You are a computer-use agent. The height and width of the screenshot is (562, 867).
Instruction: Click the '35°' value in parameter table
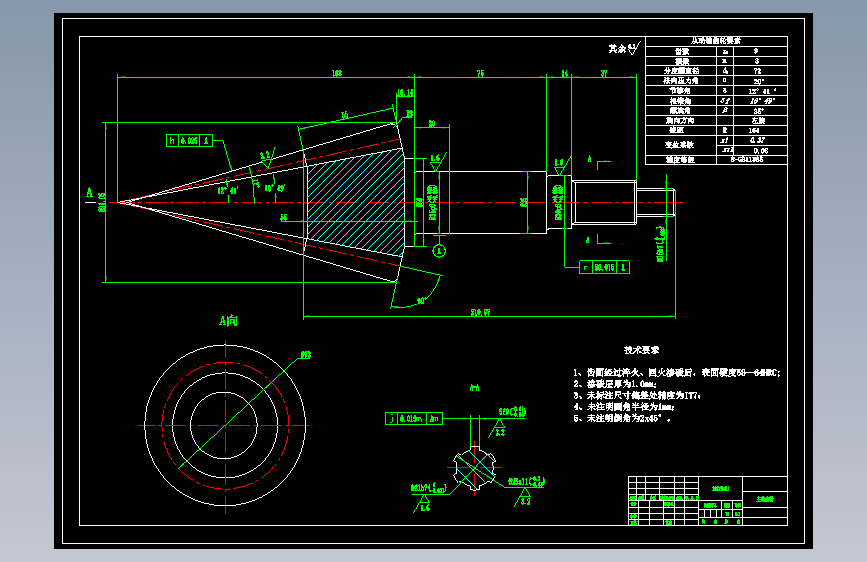[x=759, y=111]
